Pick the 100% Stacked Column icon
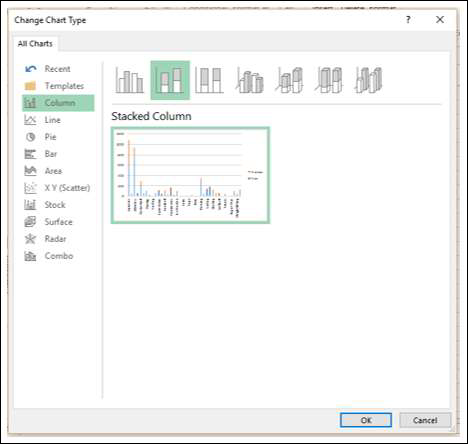 pos(209,80)
